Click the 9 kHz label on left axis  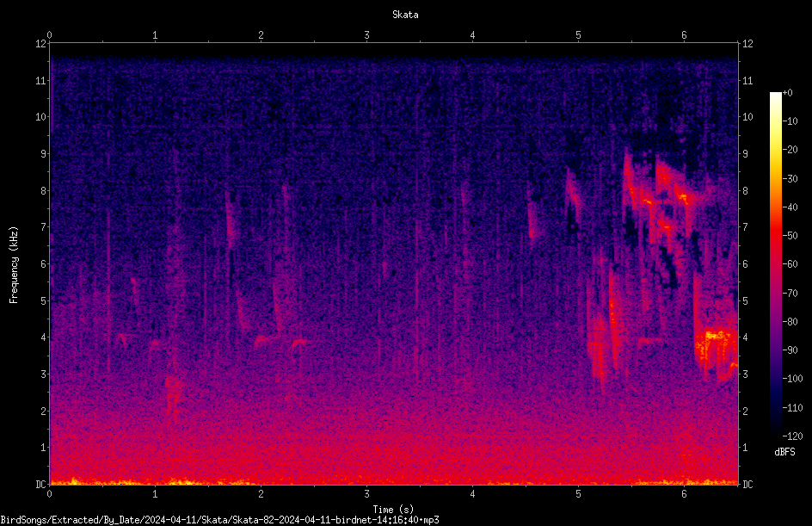[43, 153]
